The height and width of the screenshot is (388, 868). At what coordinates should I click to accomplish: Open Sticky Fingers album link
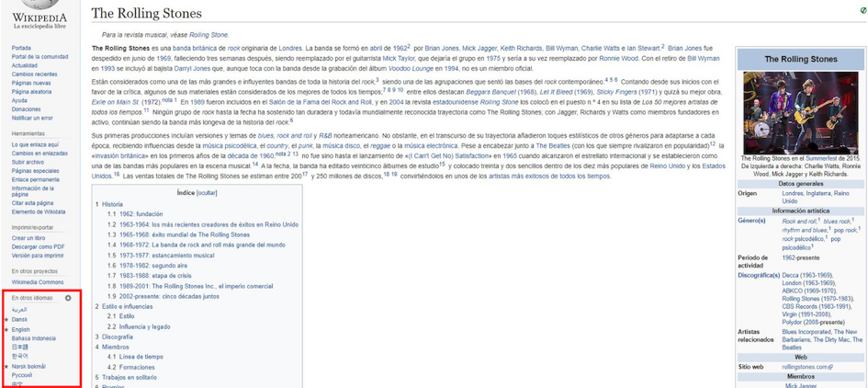click(615, 91)
